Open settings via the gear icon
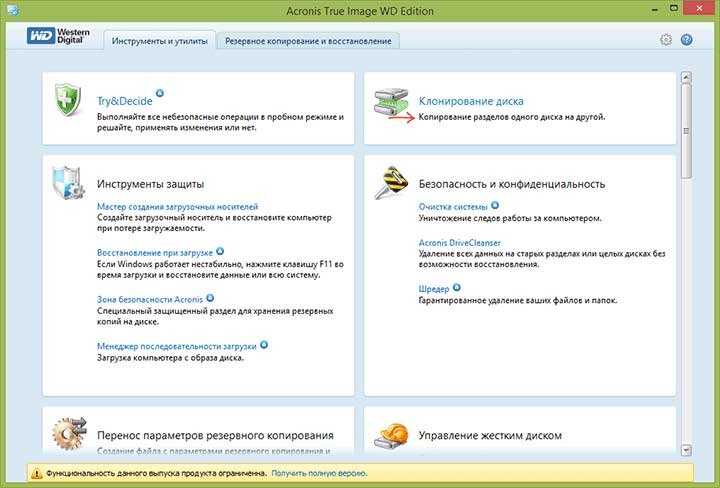720x488 pixels. click(665, 40)
